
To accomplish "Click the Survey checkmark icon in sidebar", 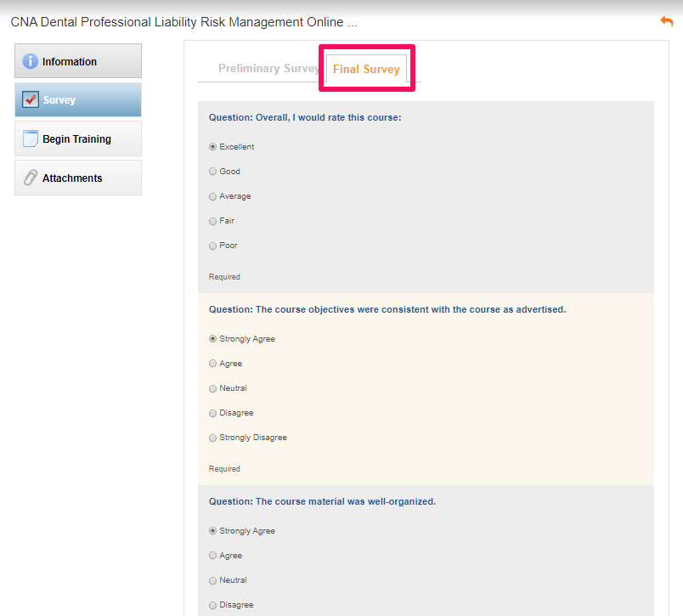I will pyautogui.click(x=31, y=99).
